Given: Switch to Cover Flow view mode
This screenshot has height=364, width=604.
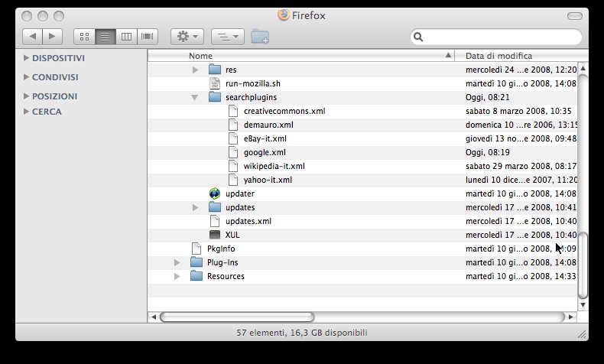Looking at the screenshot, I should coord(148,37).
